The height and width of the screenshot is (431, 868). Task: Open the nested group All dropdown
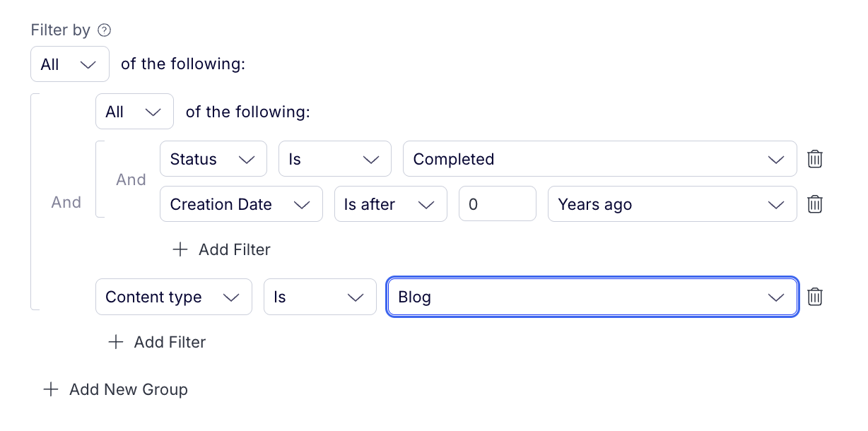tap(134, 112)
